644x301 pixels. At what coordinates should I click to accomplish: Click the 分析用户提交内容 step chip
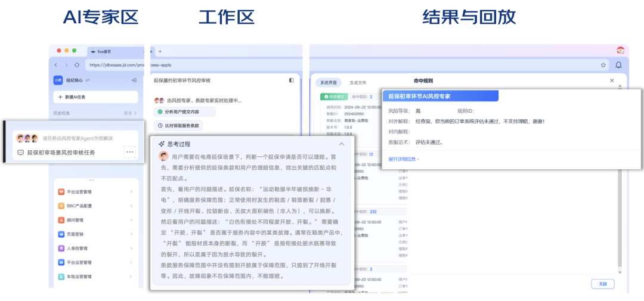tap(185, 111)
